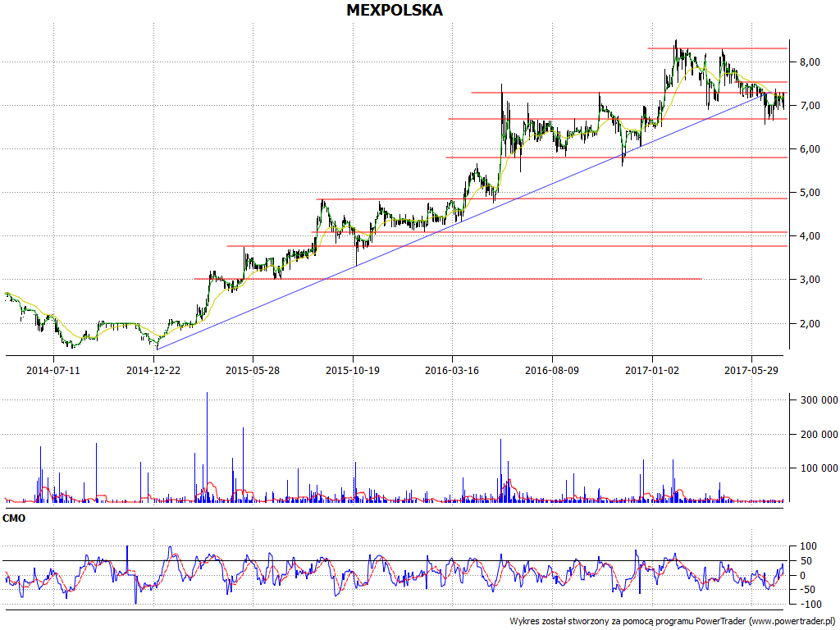Select the 2016-08-09 date label
This screenshot has width=840, height=630.
(552, 370)
